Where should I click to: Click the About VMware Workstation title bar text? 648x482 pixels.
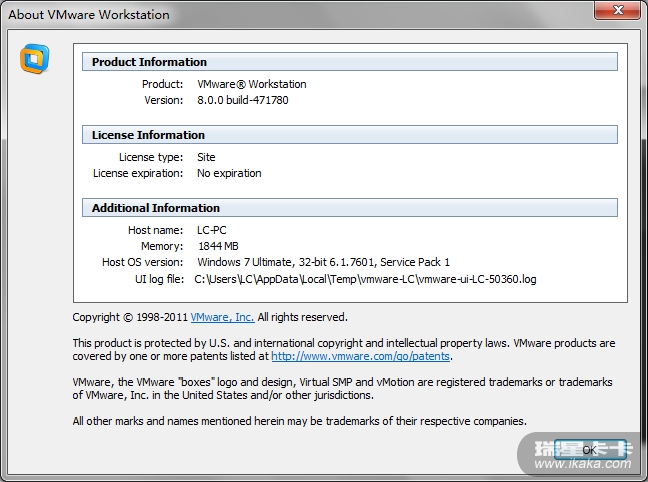(x=89, y=15)
